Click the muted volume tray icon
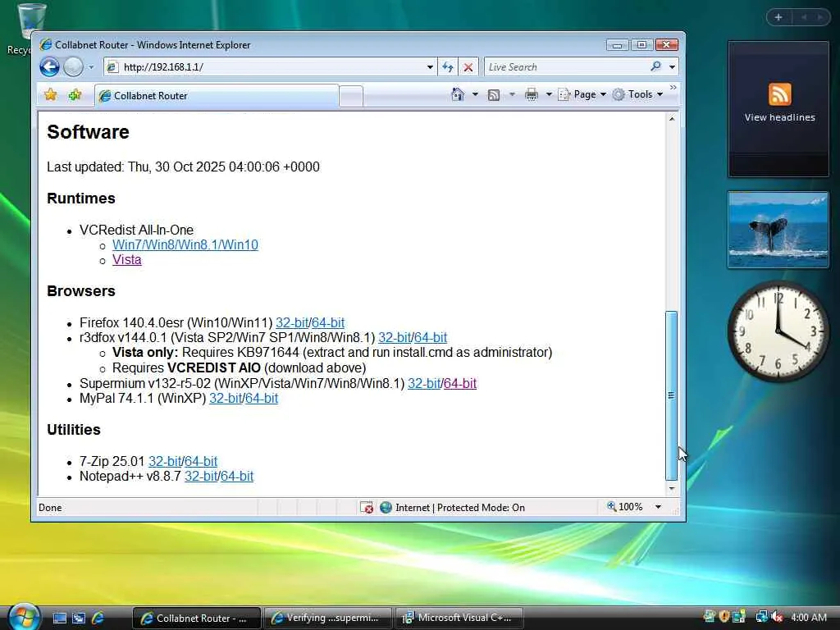This screenshot has width=840, height=630. tap(777, 617)
